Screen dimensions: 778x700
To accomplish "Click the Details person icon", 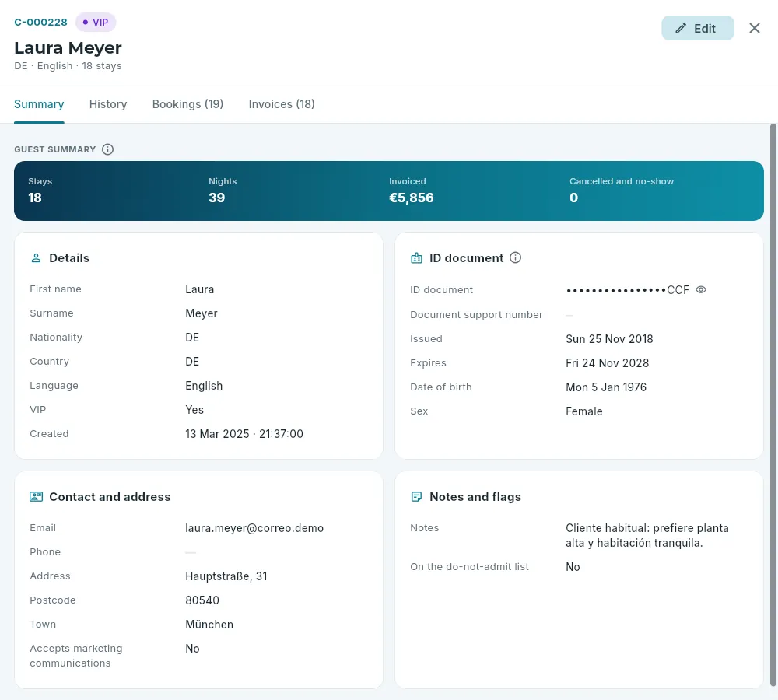I will [x=37, y=258].
